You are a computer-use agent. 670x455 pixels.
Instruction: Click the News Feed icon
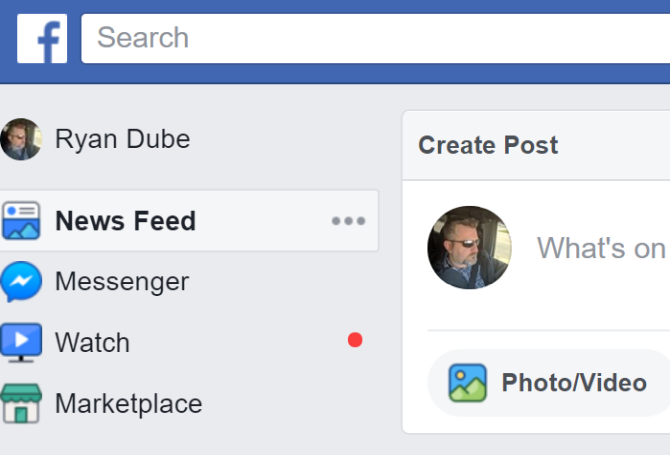[x=21, y=221]
